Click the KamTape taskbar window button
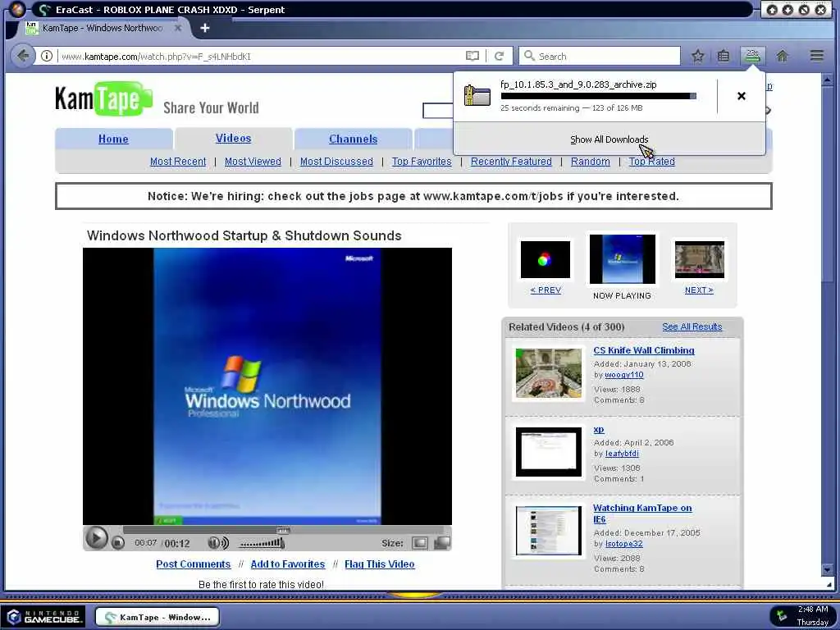Image resolution: width=840 pixels, height=630 pixels. [x=157, y=617]
